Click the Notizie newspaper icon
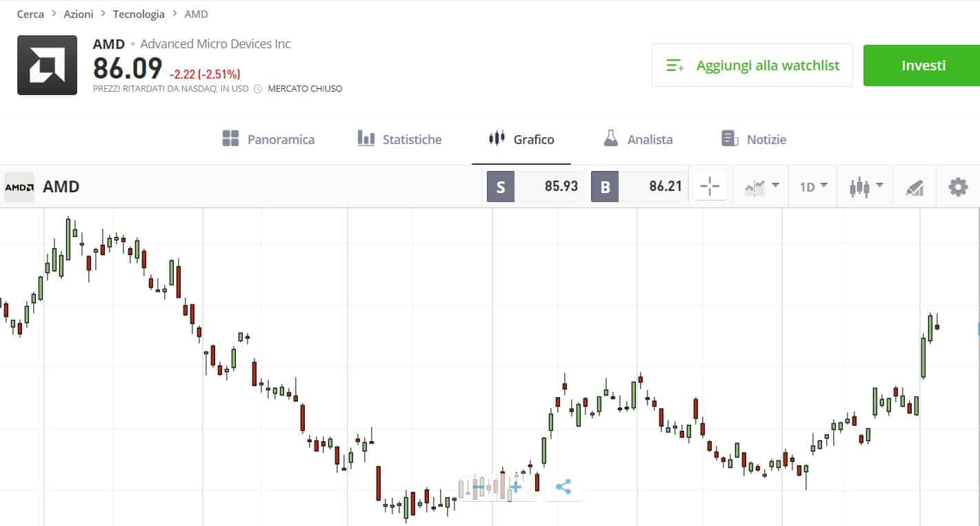The height and width of the screenshot is (526, 980). click(730, 139)
